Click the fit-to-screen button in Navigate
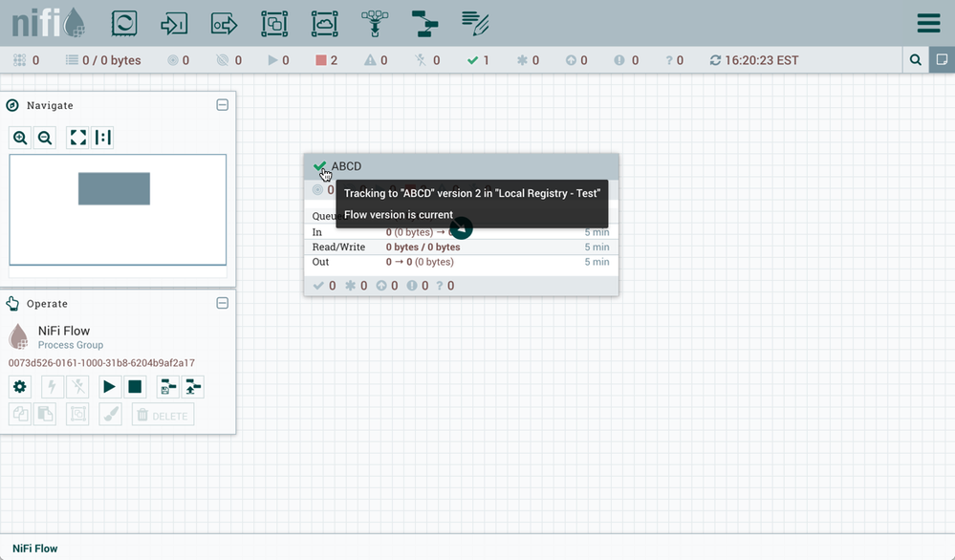The width and height of the screenshot is (955, 560). pyautogui.click(x=77, y=138)
